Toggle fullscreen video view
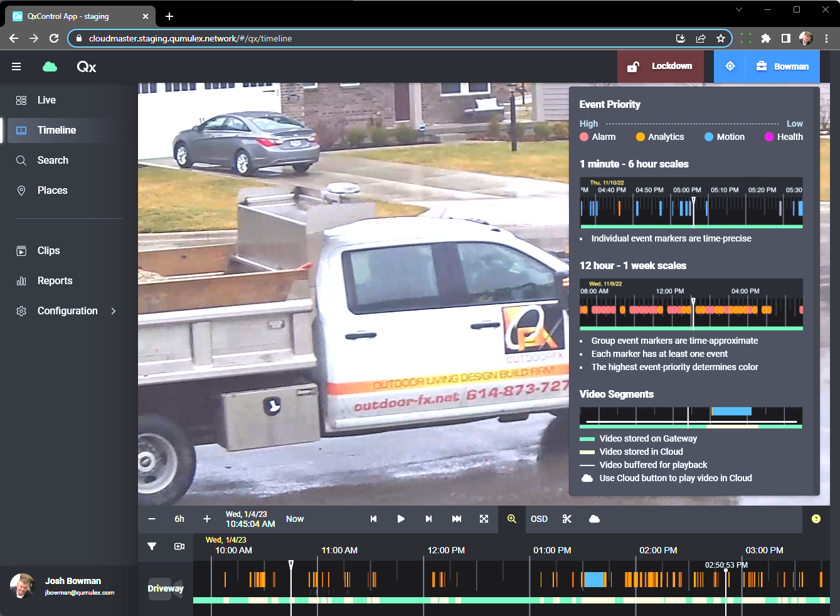Image resolution: width=840 pixels, height=616 pixels. coord(484,519)
